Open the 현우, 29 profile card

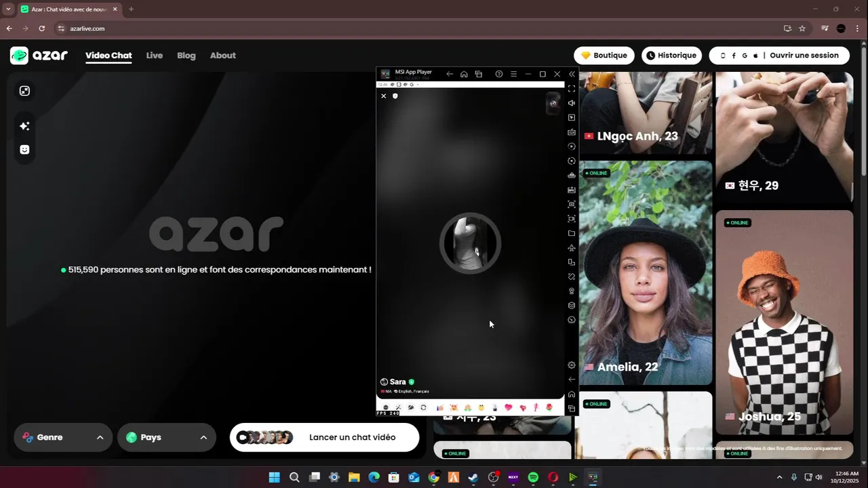[x=785, y=138]
